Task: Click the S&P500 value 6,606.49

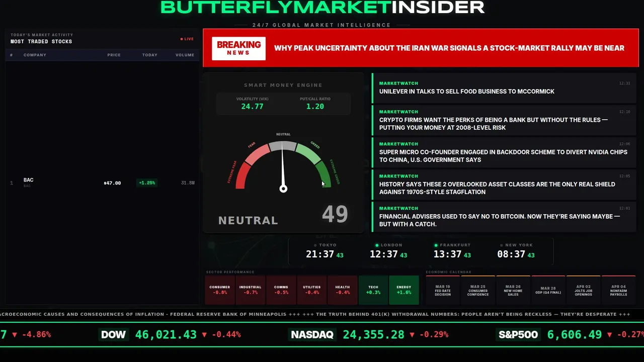Action: point(575,334)
